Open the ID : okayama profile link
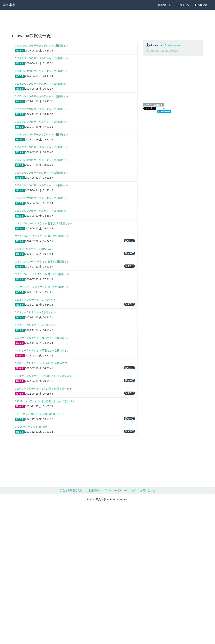 click(x=171, y=45)
